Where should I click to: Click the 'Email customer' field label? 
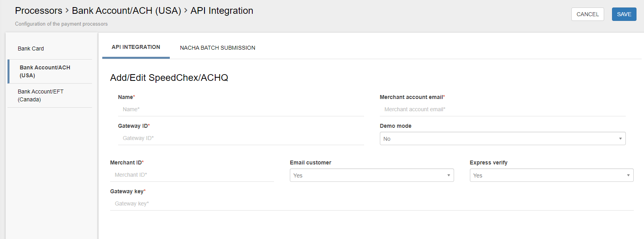pos(310,162)
